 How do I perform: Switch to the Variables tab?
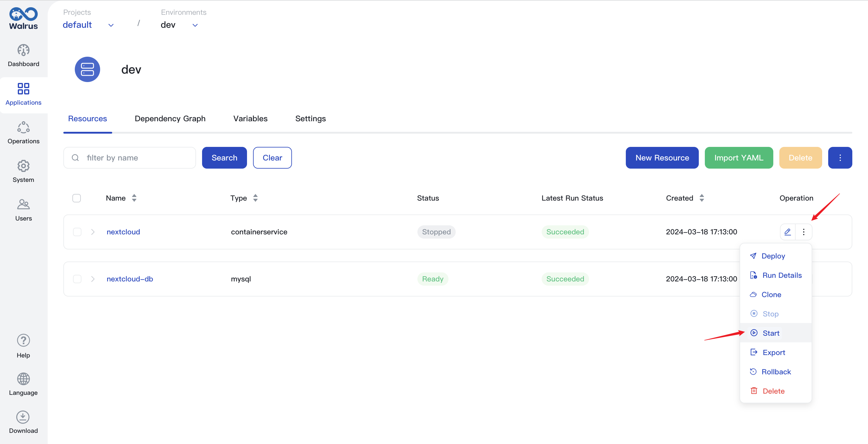(x=250, y=118)
